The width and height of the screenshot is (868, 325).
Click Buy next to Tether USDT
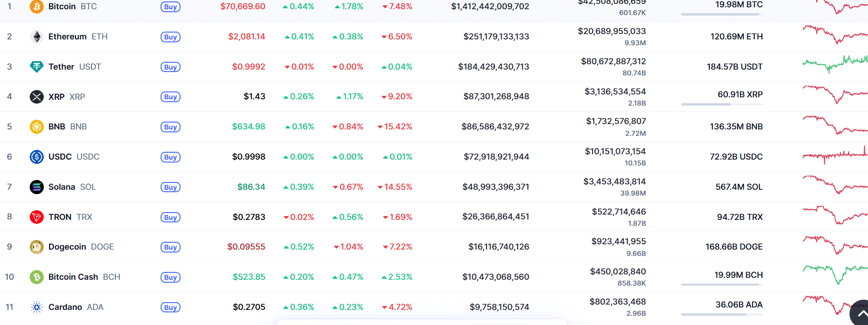point(170,67)
